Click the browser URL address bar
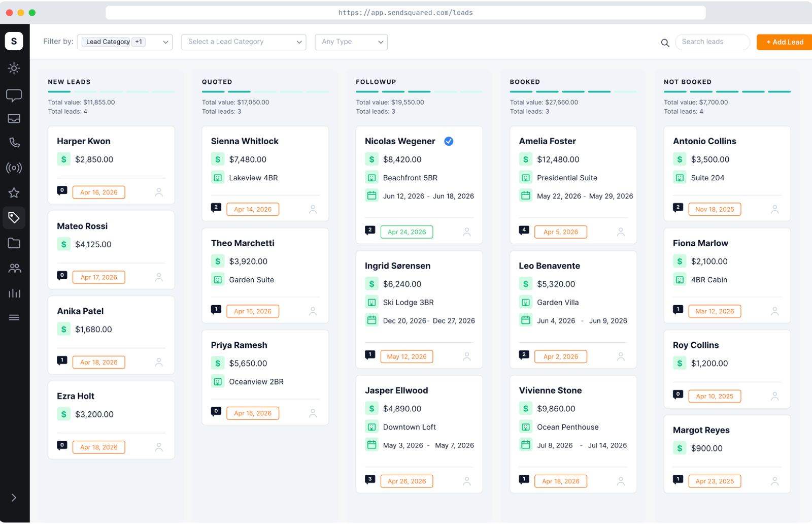 click(405, 13)
